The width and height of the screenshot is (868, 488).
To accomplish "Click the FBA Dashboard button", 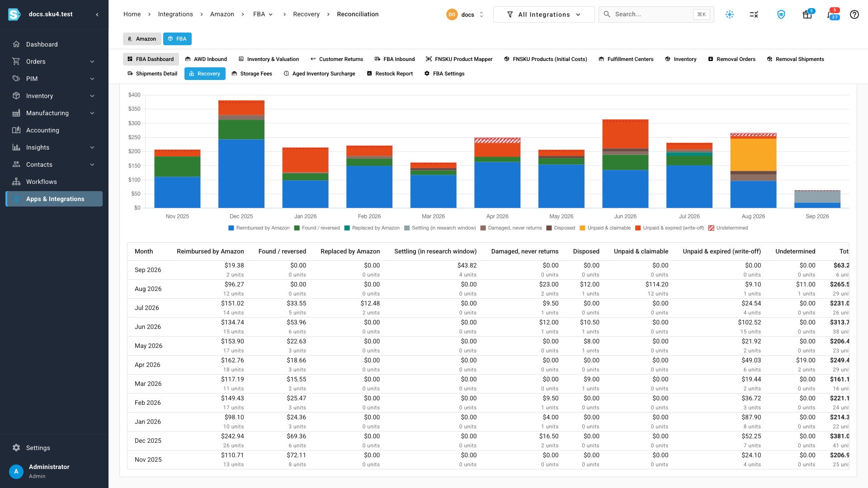I will 151,59.
